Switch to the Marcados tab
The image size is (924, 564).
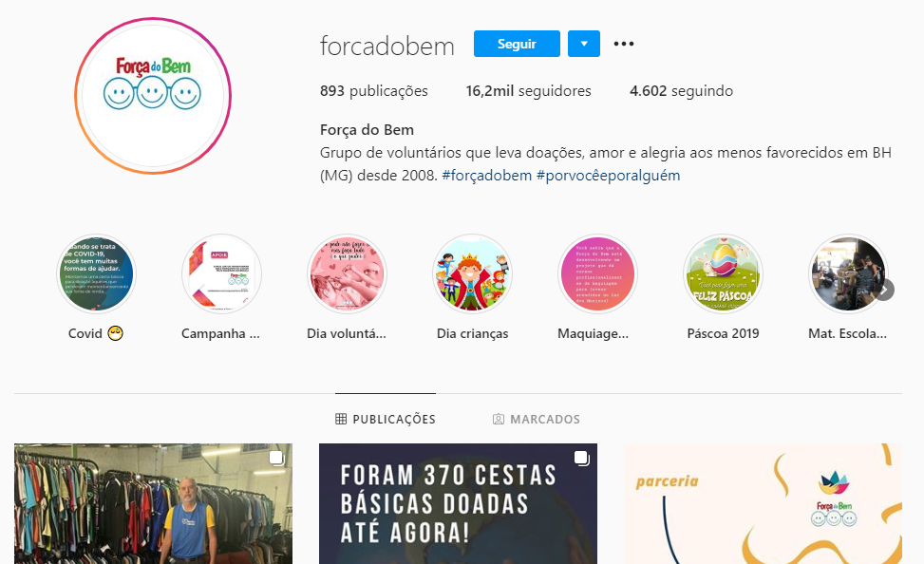pyautogui.click(x=537, y=419)
